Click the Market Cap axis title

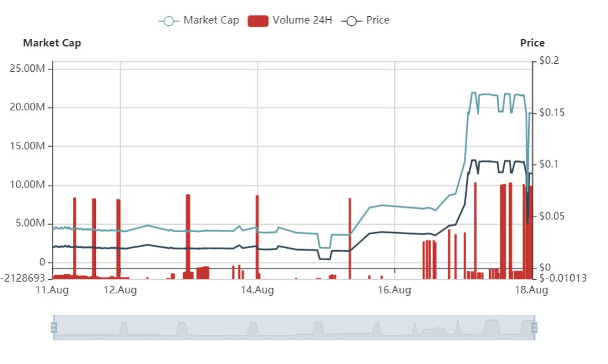click(x=52, y=43)
